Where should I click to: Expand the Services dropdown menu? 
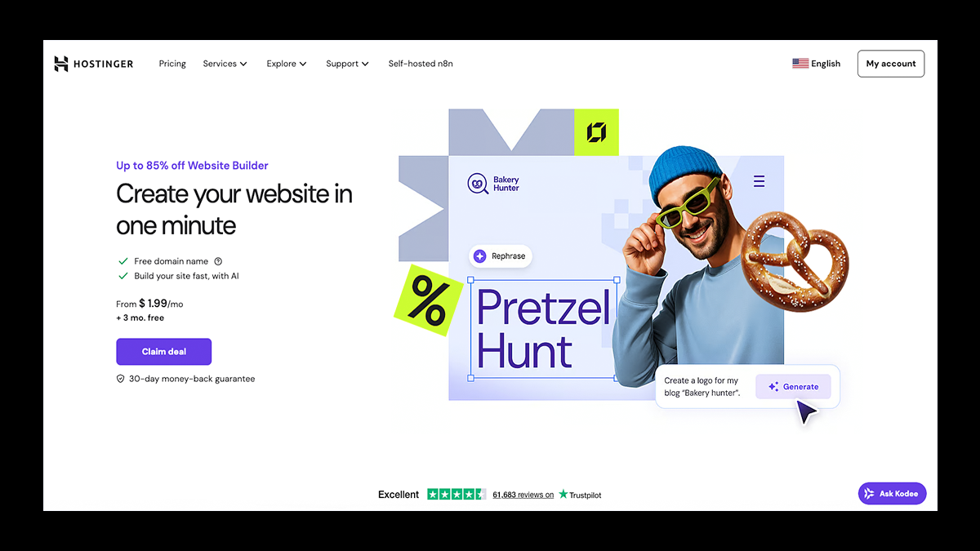click(225, 64)
